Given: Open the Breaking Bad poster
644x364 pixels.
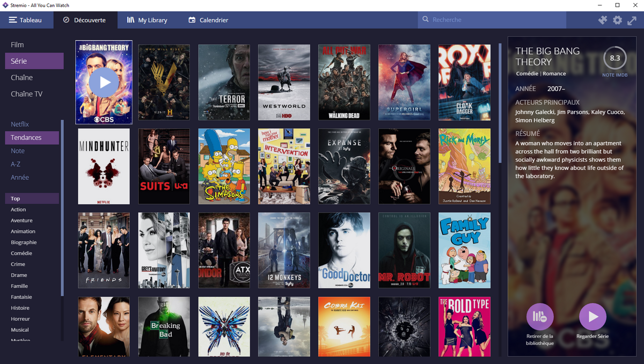Looking at the screenshot, I should [164, 326].
